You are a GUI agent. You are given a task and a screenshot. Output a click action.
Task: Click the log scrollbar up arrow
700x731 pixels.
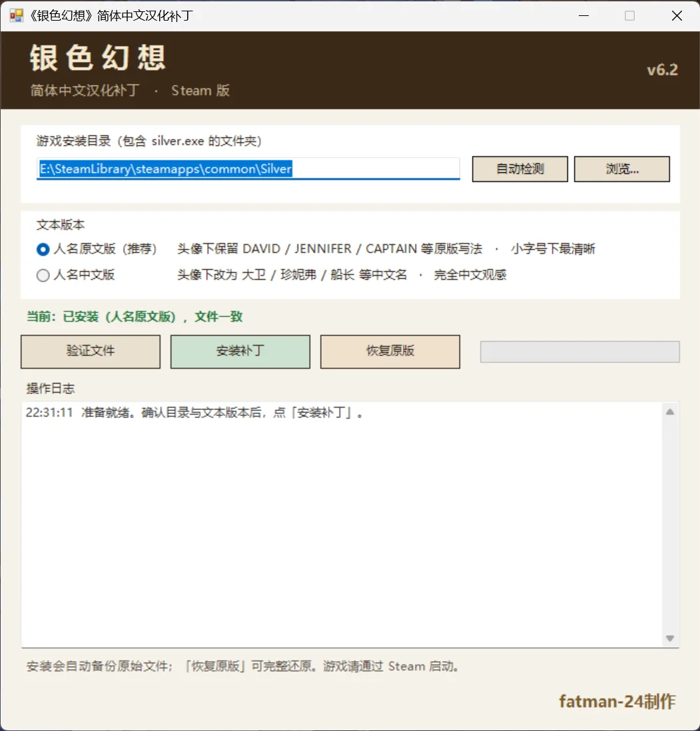(669, 411)
